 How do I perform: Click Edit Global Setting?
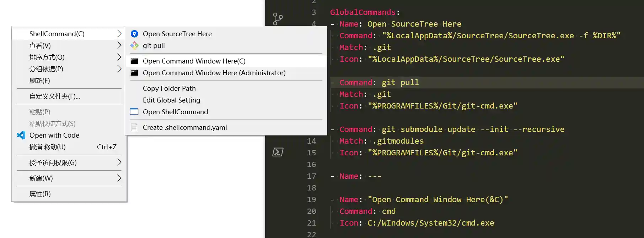pos(171,100)
